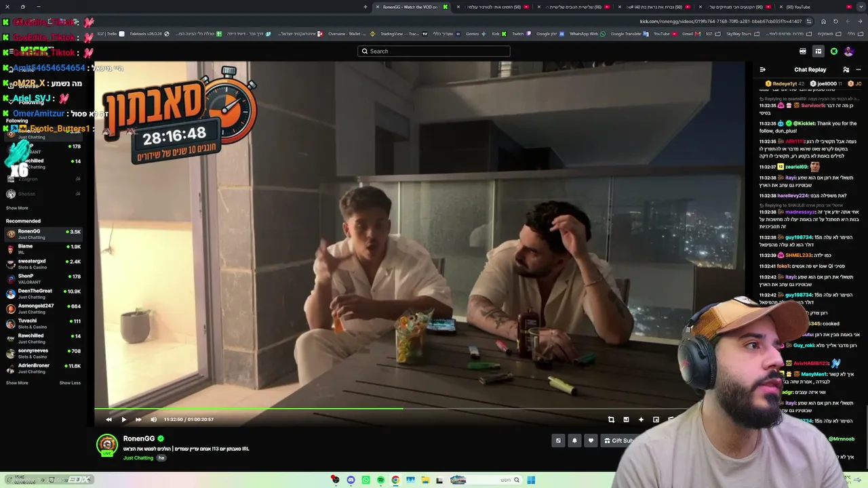Viewport: 868px width, 488px height.
Task: Open Discord from the taskbar
Action: coord(351,480)
